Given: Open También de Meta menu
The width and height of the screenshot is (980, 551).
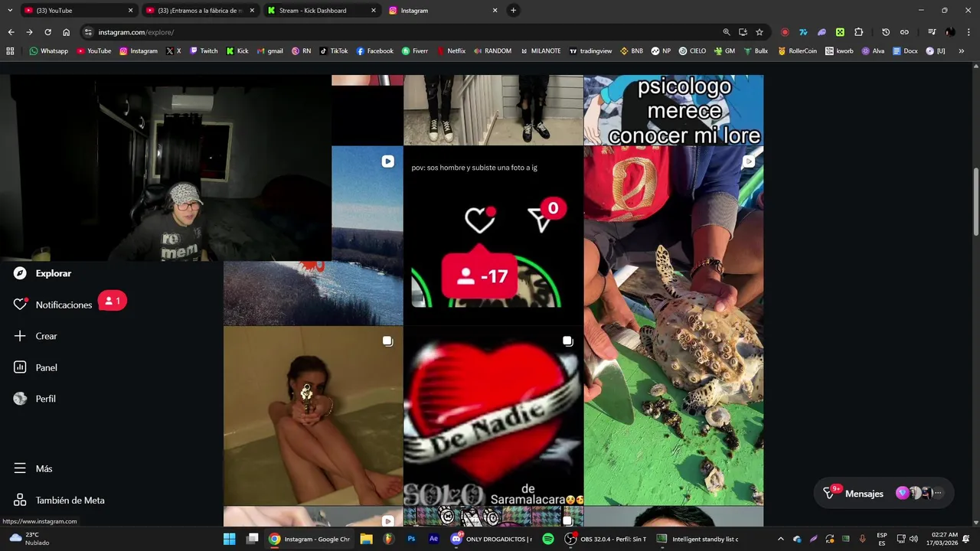Looking at the screenshot, I should [x=59, y=500].
